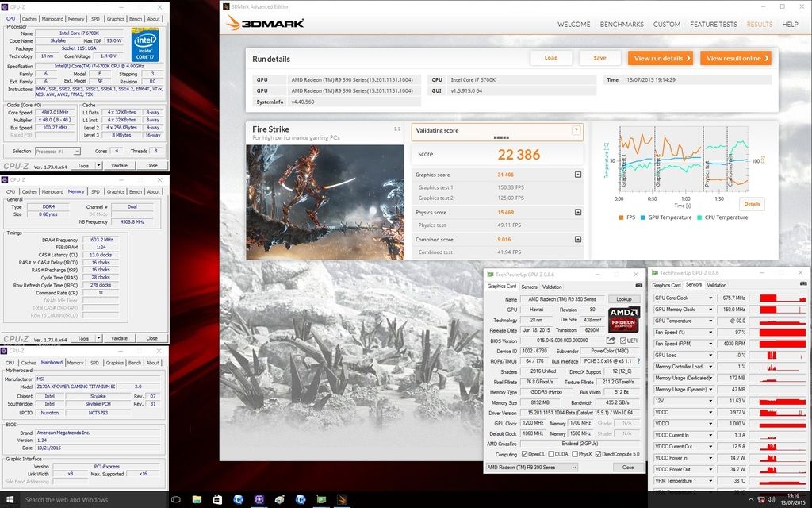The width and height of the screenshot is (812, 508).
Task: Click camera screenshot icon in GPU-Z Sensors window
Action: [x=803, y=284]
